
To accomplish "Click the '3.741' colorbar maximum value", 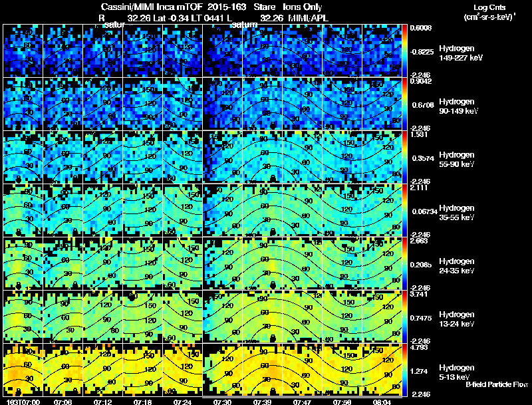I will [x=419, y=294].
